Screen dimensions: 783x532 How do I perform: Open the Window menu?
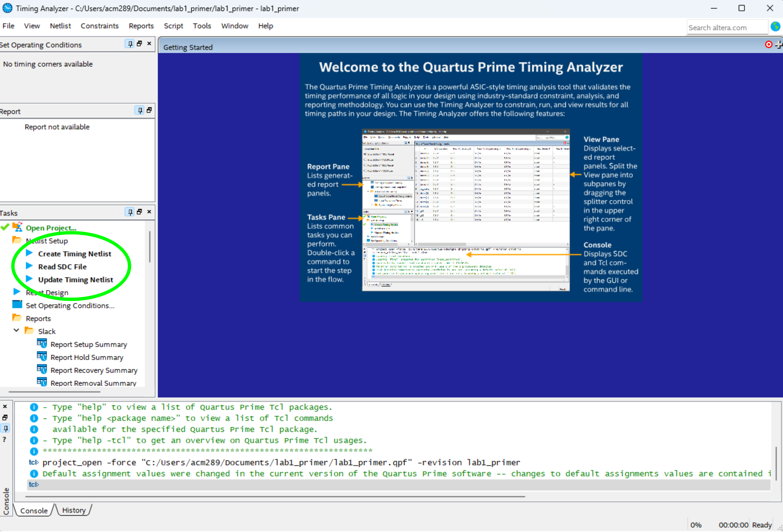(x=235, y=26)
